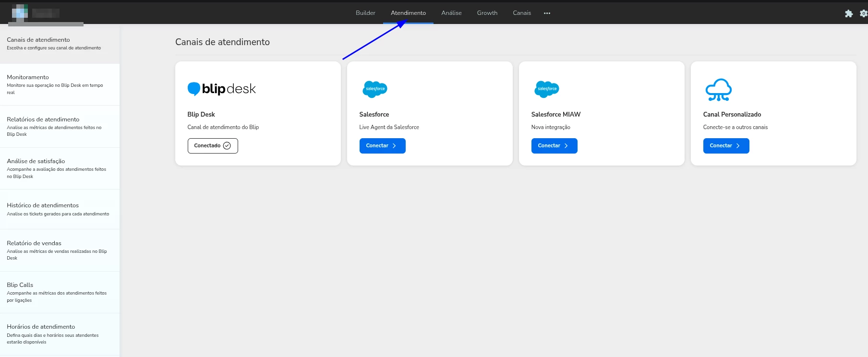
Task: Click 'Conecte-se a outros canais' text
Action: 735,127
